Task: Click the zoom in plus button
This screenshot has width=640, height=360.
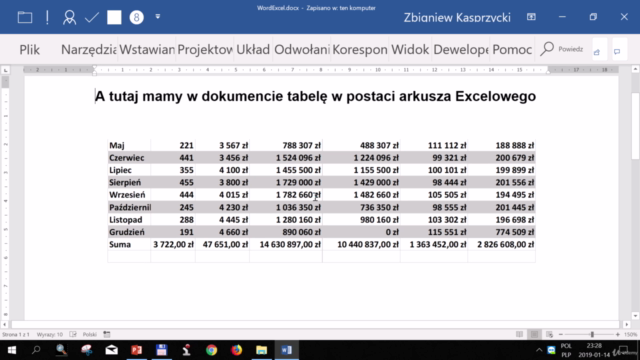Action: click(618, 334)
